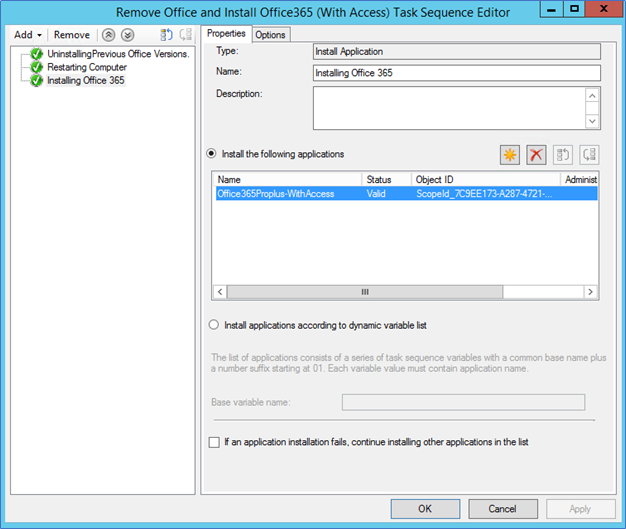Screen dimensions: 626x529
Task: Click green check icon of Restarting Computer
Action: click(36, 67)
